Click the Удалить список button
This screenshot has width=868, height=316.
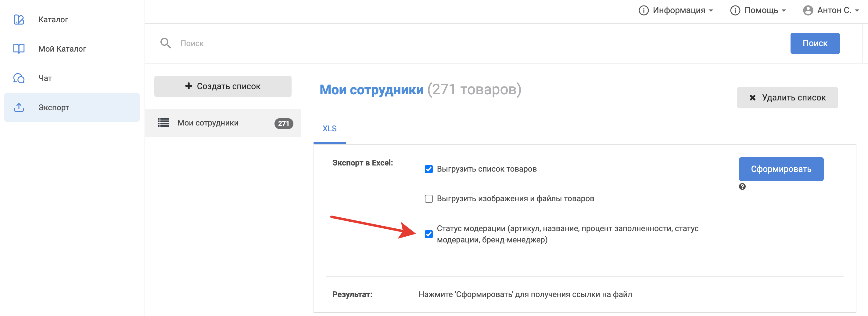click(x=787, y=98)
